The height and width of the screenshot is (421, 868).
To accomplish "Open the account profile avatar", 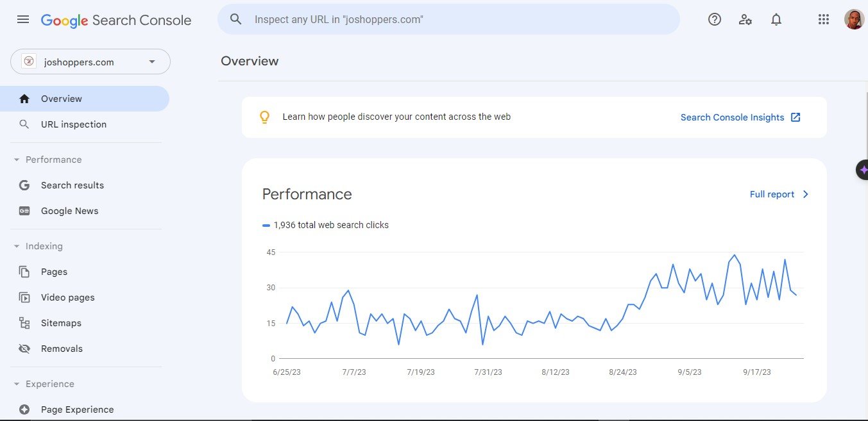I will (x=854, y=19).
